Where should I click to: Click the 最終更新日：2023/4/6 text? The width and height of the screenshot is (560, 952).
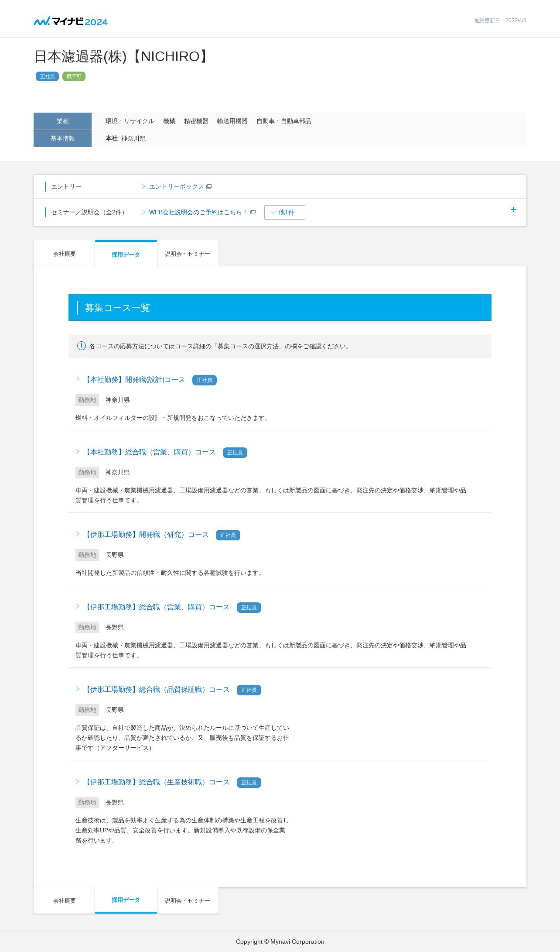click(500, 21)
